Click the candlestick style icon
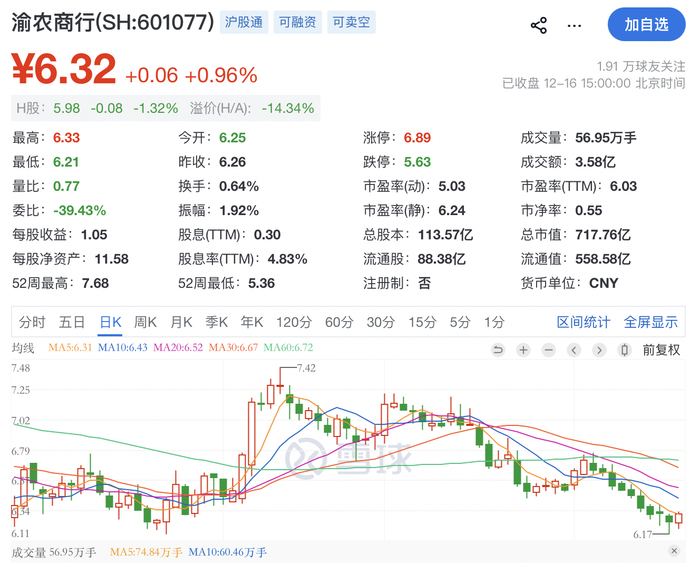Screen dimensions: 700x563 (625, 350)
